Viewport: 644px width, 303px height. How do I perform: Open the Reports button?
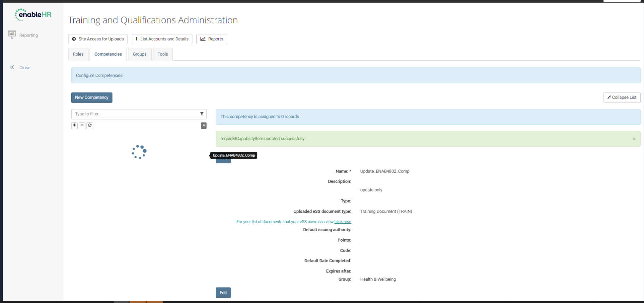click(212, 39)
